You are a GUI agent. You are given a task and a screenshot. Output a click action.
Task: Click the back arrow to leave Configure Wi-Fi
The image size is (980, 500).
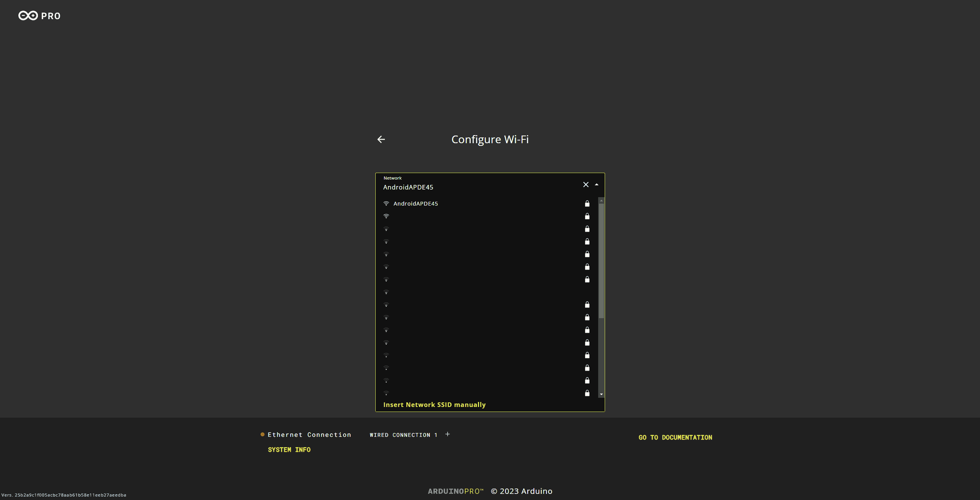click(381, 139)
